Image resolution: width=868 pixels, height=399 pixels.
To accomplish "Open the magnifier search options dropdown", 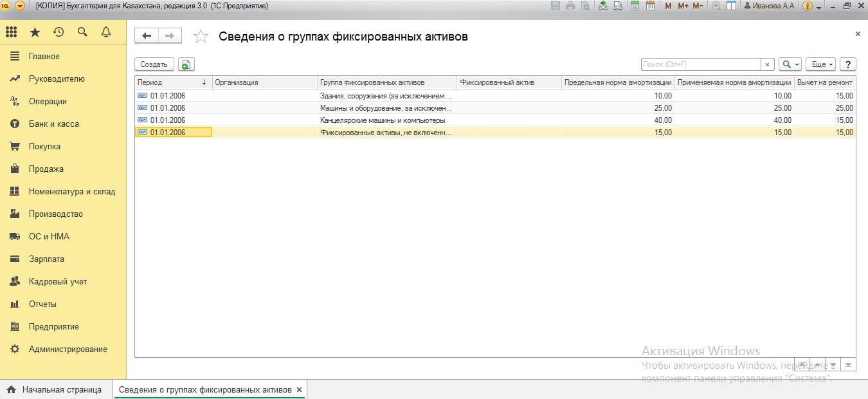I will click(790, 64).
